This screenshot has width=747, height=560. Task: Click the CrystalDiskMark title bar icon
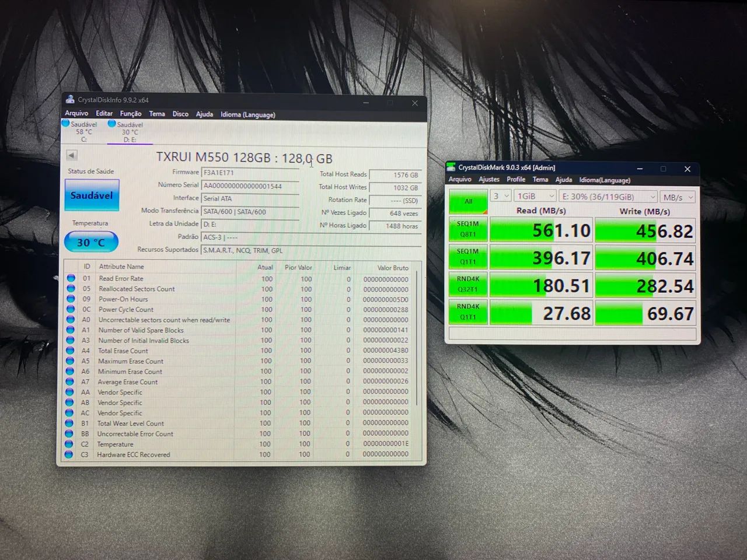[x=451, y=167]
